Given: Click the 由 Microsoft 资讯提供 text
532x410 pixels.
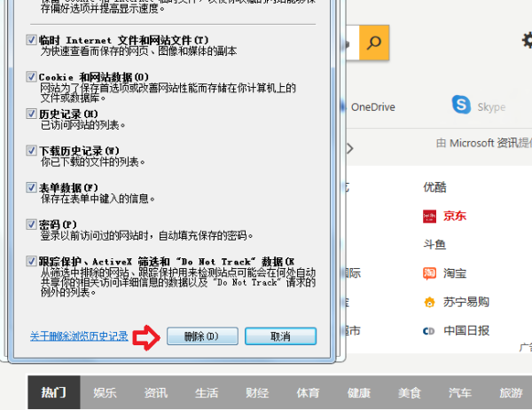Looking at the screenshot, I should [x=484, y=143].
